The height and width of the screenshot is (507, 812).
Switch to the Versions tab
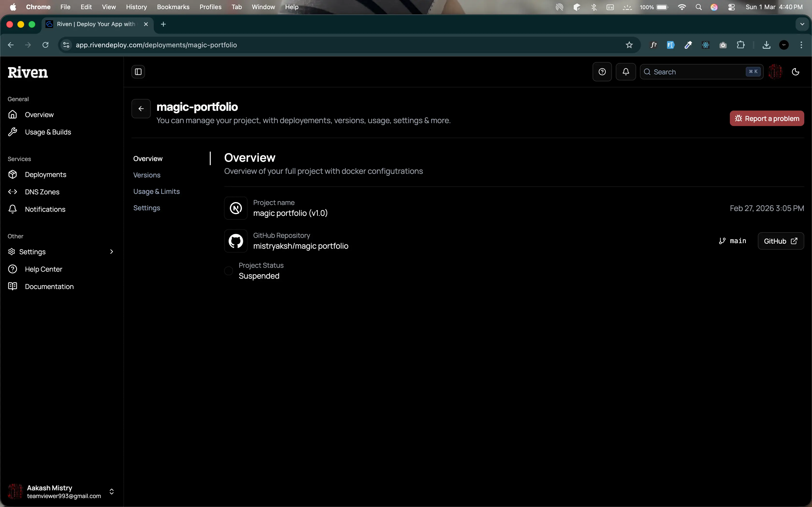pyautogui.click(x=147, y=175)
